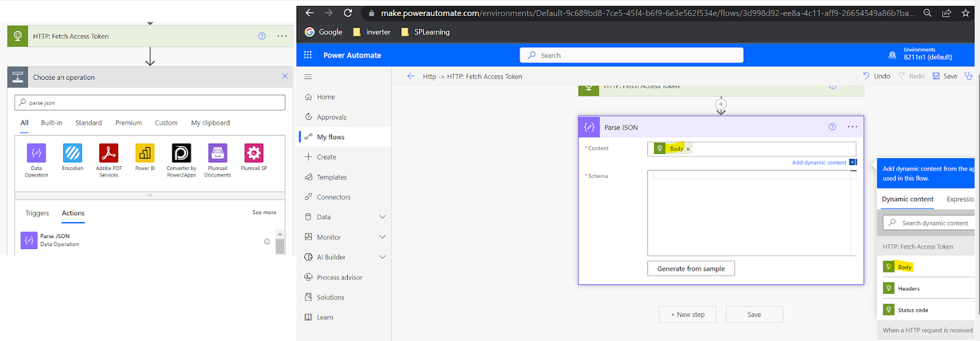980x341 pixels.
Task: Click Redo in the top command bar
Action: pos(911,76)
